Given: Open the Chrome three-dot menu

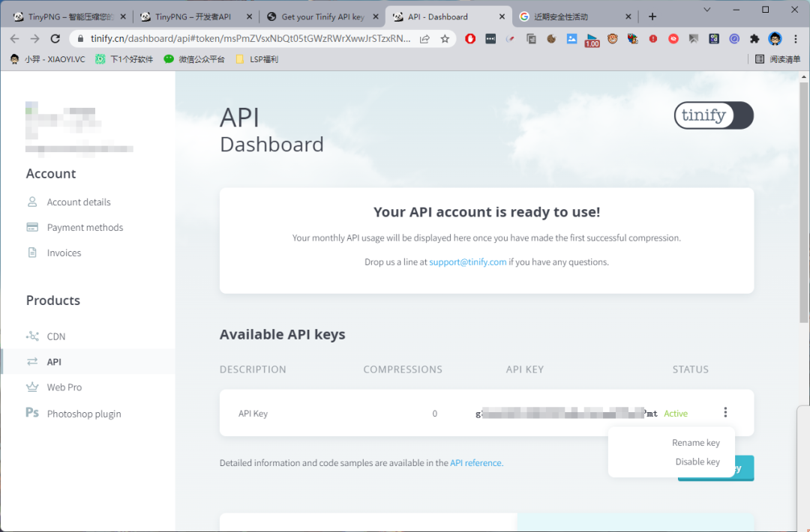Looking at the screenshot, I should [x=796, y=39].
